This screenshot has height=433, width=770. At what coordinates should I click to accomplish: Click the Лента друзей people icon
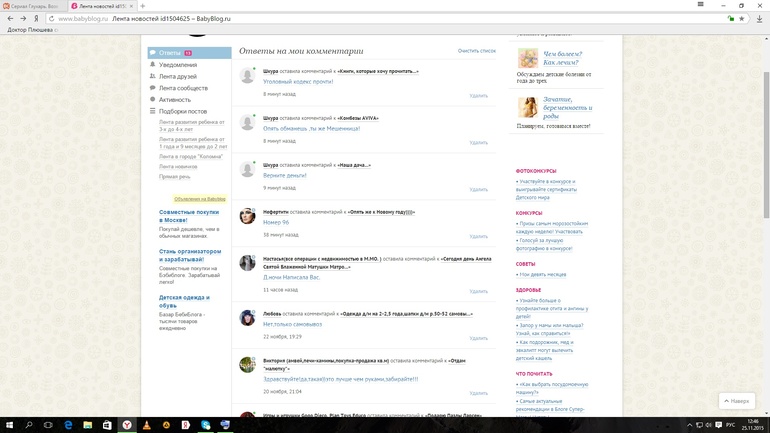click(x=153, y=76)
